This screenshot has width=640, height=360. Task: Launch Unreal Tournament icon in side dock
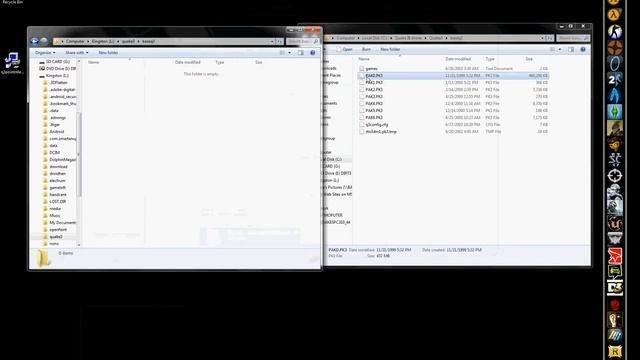pyautogui.click(x=614, y=224)
